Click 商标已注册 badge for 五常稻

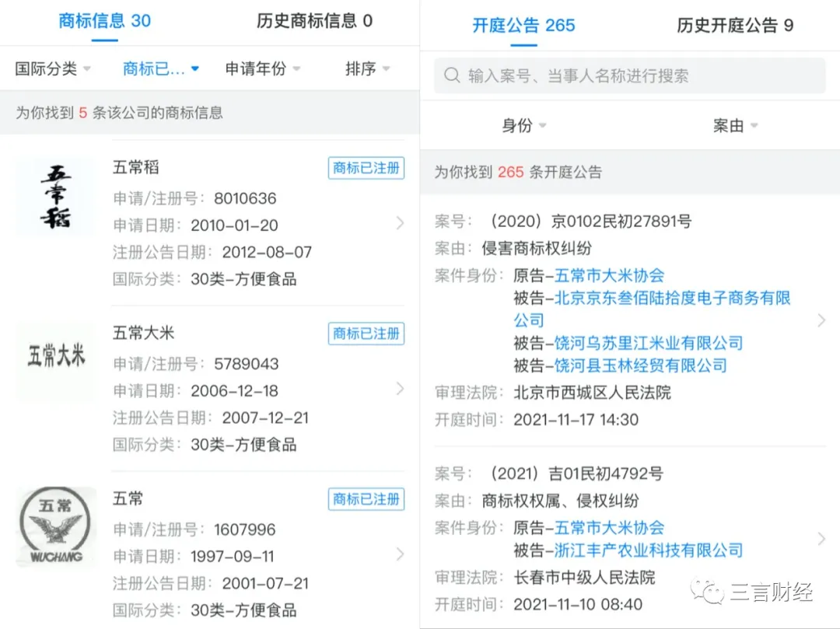[x=366, y=168]
